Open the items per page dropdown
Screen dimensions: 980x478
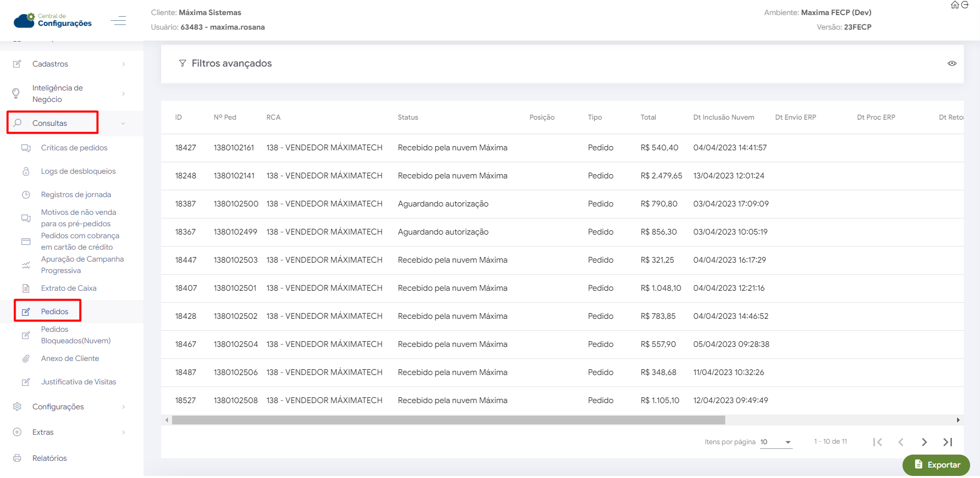(x=776, y=442)
